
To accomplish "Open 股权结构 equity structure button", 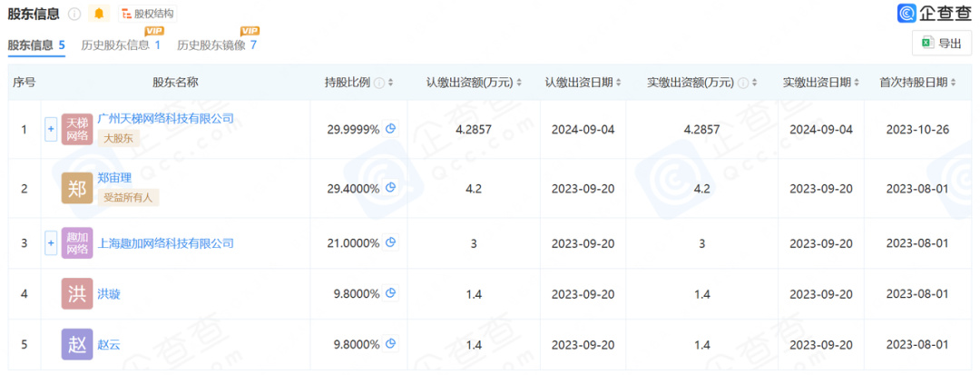I will coord(148,14).
